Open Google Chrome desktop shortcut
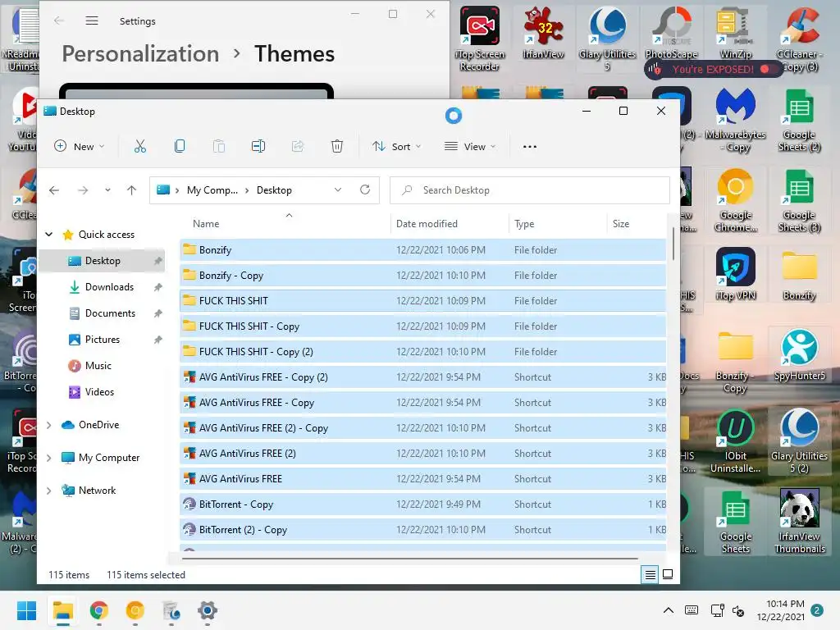The image size is (840, 630). [x=735, y=200]
